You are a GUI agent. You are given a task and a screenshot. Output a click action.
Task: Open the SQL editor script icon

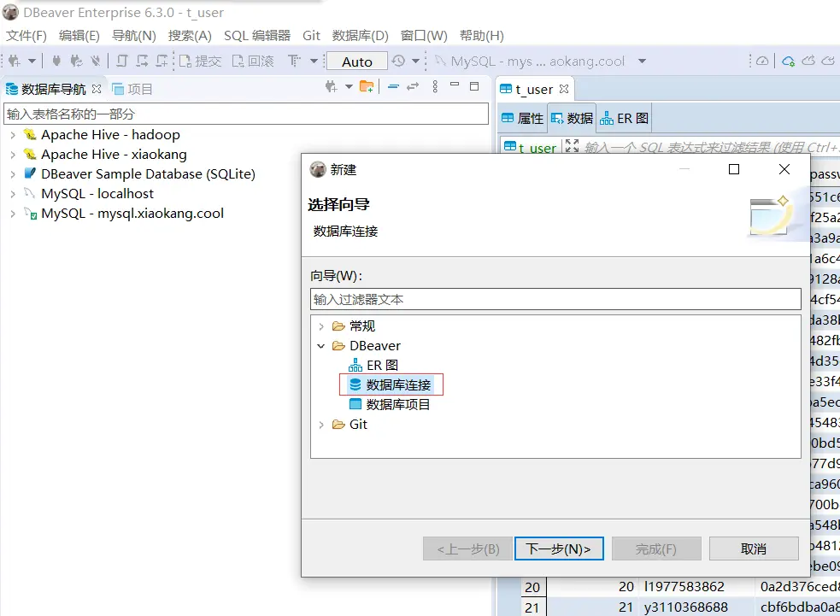122,61
